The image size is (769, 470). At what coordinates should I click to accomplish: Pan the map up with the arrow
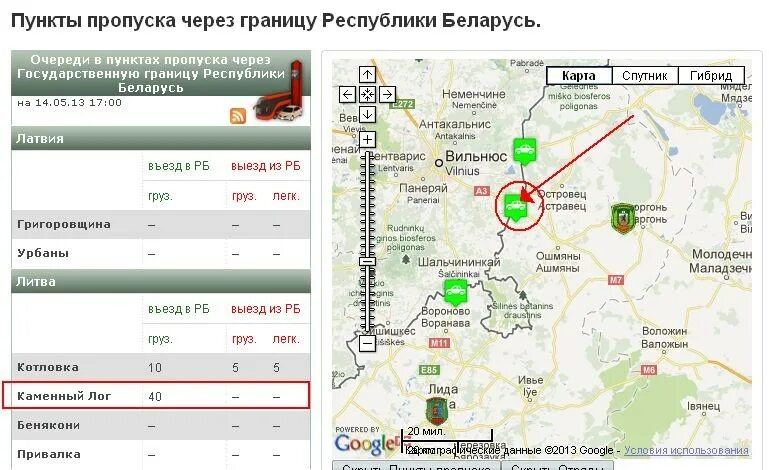(367, 75)
